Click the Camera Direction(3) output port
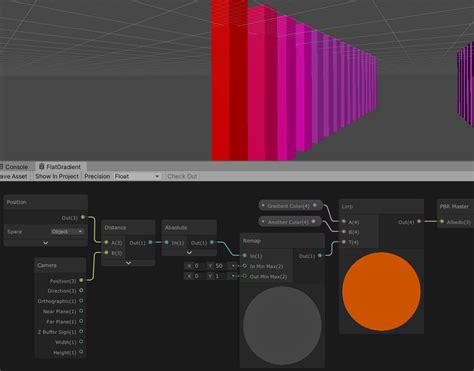 [81, 291]
